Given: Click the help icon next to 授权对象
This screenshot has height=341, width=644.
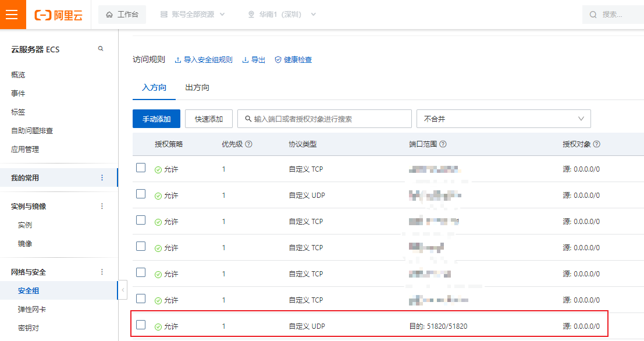Looking at the screenshot, I should (596, 144).
